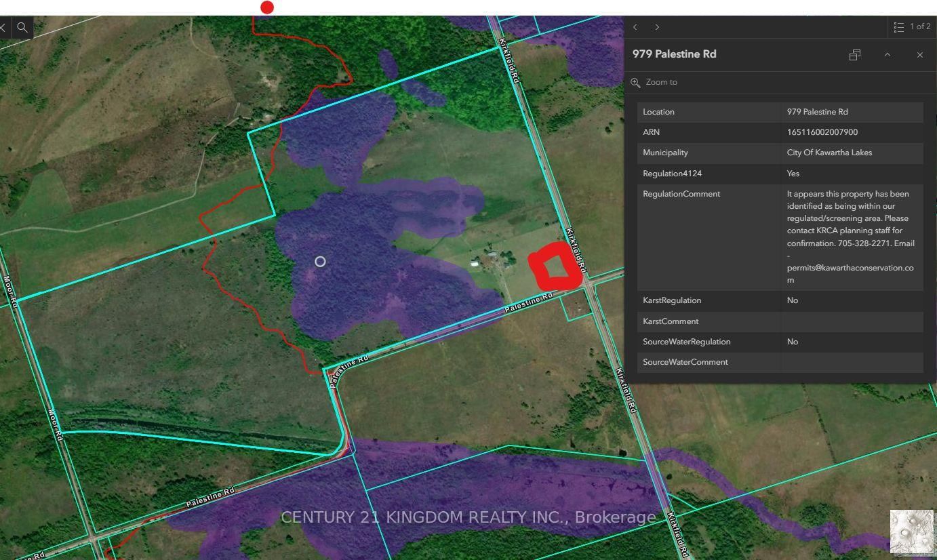Click the red dot at top of map
Image resolution: width=937 pixels, height=560 pixels.
(267, 7)
